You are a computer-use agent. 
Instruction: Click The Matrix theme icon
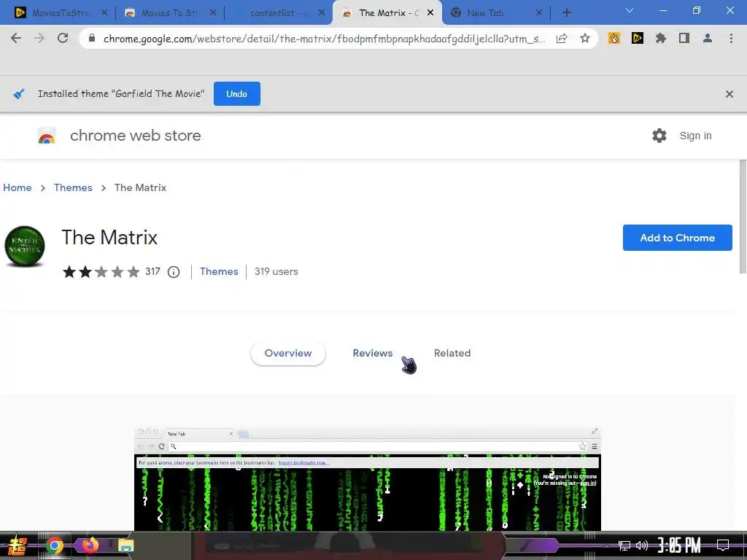(25, 246)
